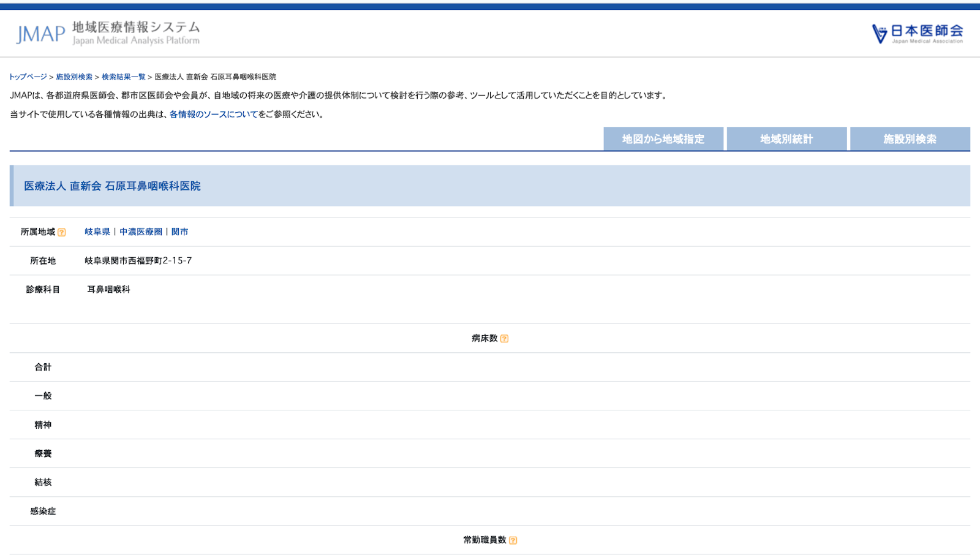The width and height of the screenshot is (980, 558).
Task: Go to トップページ in breadcrumb
Action: 28,77
